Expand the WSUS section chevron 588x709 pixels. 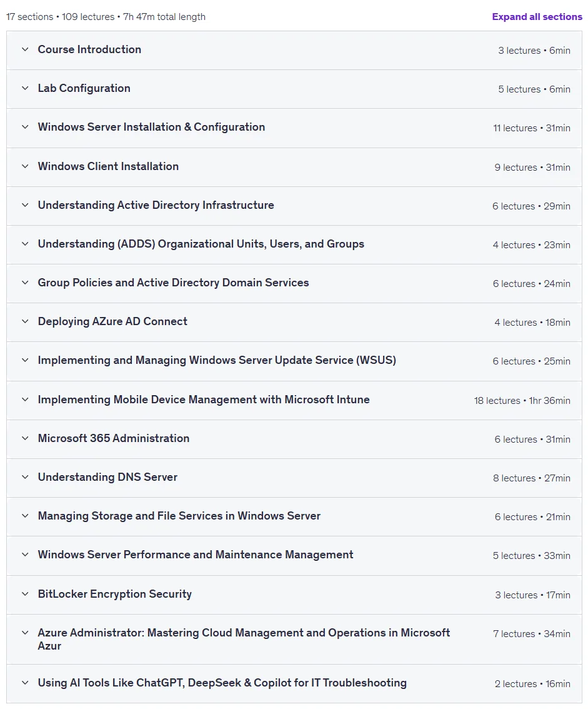coord(26,360)
